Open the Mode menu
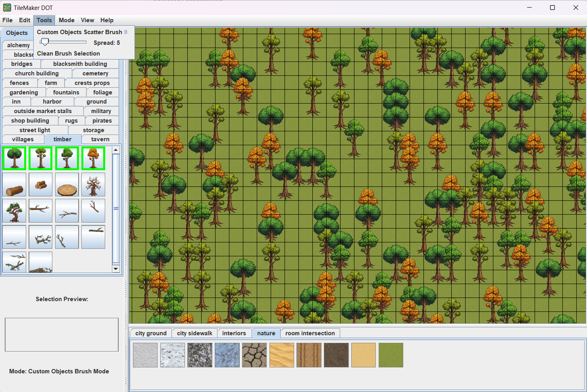The width and height of the screenshot is (587, 392). point(67,20)
